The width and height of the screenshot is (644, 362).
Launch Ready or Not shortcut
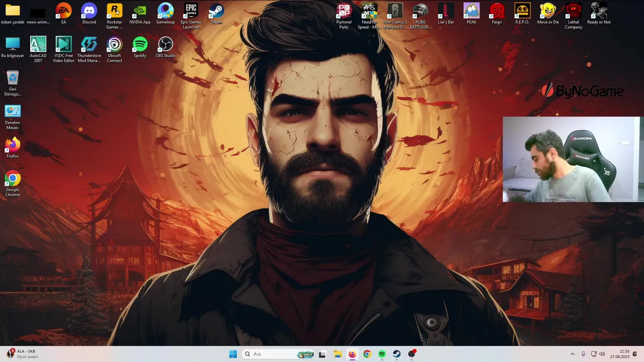coord(599,14)
